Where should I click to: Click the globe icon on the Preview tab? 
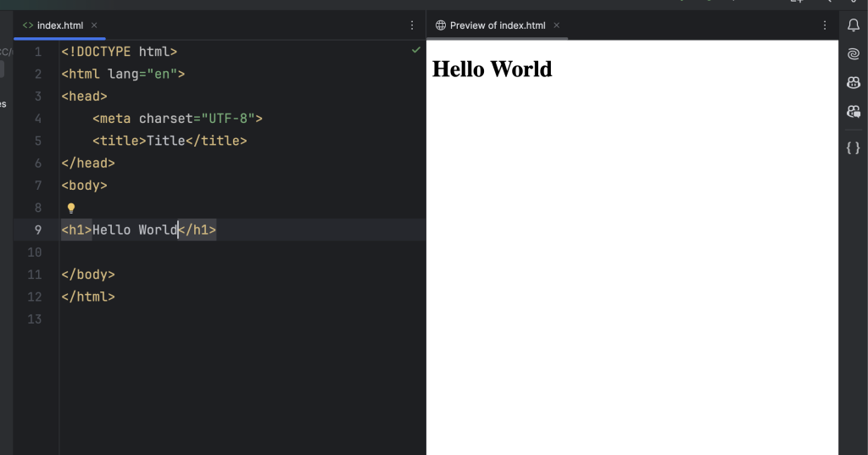click(x=440, y=25)
